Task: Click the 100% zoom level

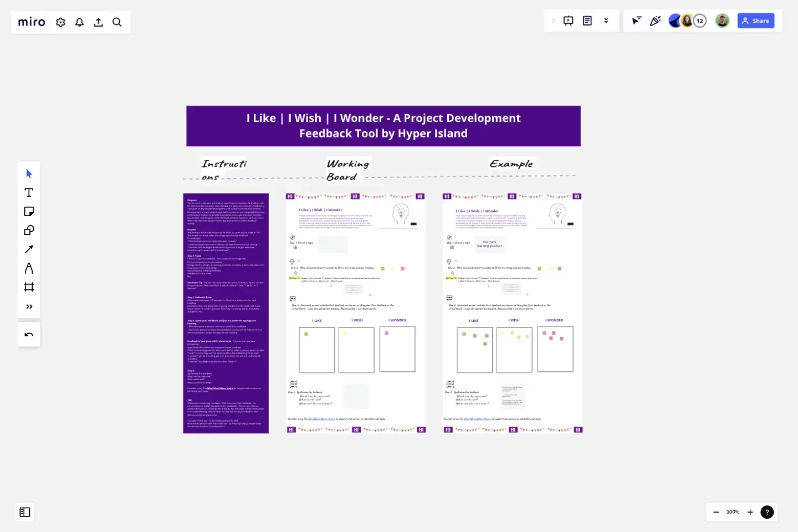Action: point(733,512)
